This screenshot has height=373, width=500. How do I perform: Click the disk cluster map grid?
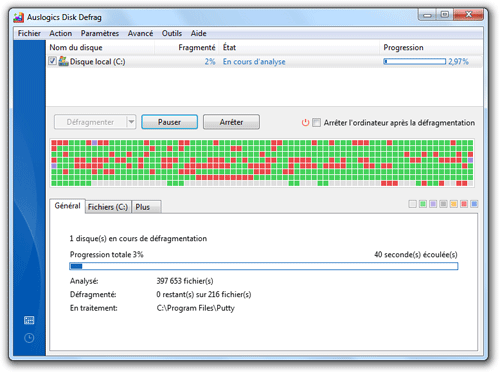point(262,163)
